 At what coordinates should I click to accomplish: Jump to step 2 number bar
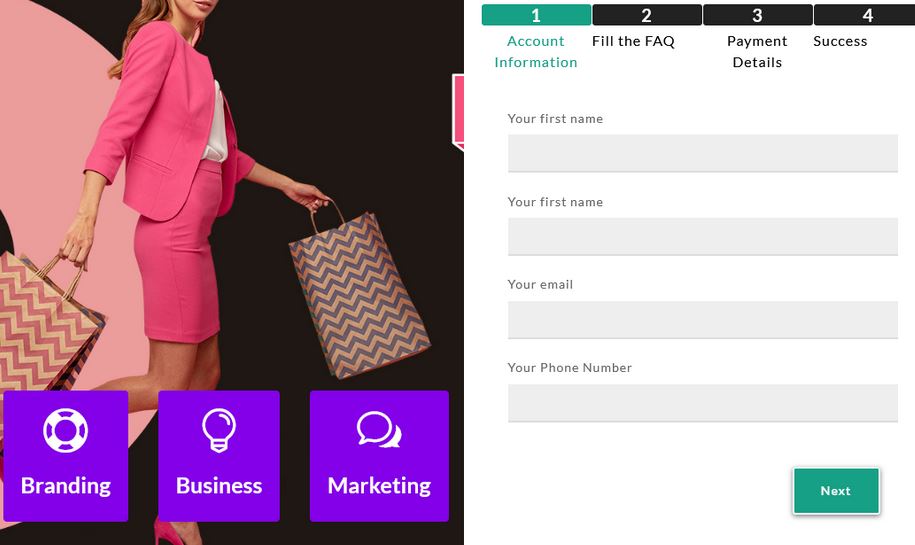(647, 15)
